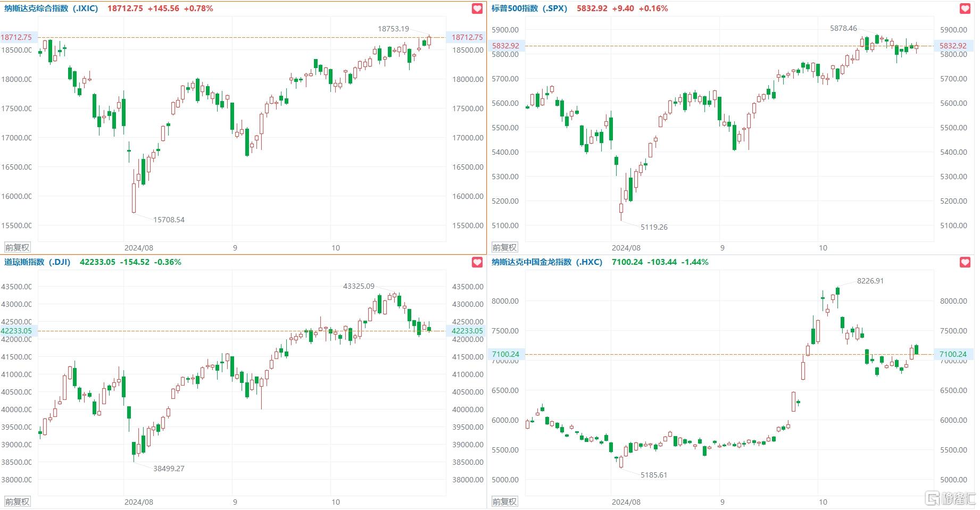Viewport: 980px width, 510px height.
Task: Click the 8226.91 high label on Golden Dragon chart
Action: 870,281
